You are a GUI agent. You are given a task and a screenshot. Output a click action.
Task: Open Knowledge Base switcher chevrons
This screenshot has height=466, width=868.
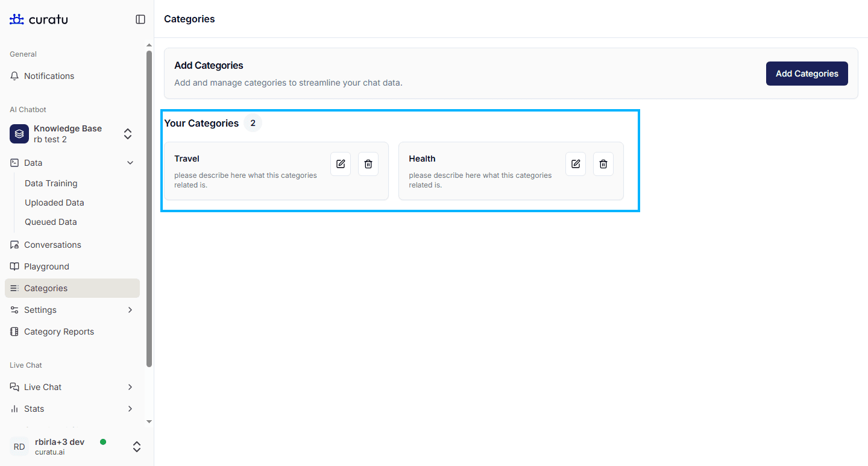(128, 134)
